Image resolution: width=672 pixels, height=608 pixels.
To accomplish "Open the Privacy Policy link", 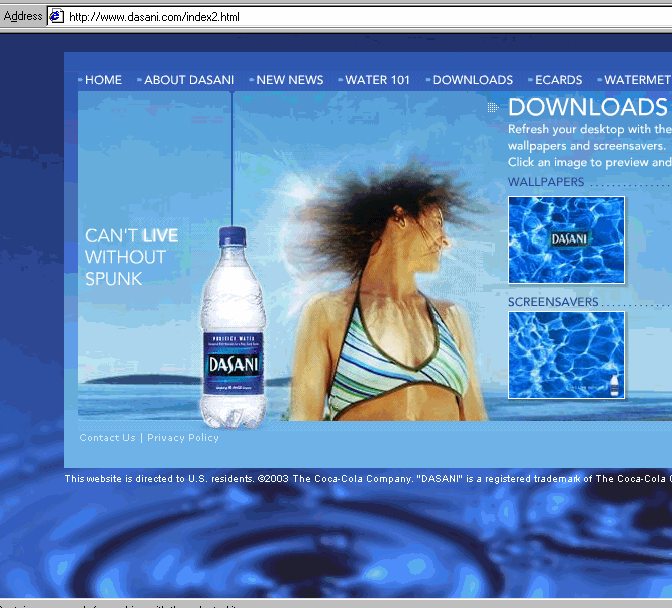I will tap(183, 437).
